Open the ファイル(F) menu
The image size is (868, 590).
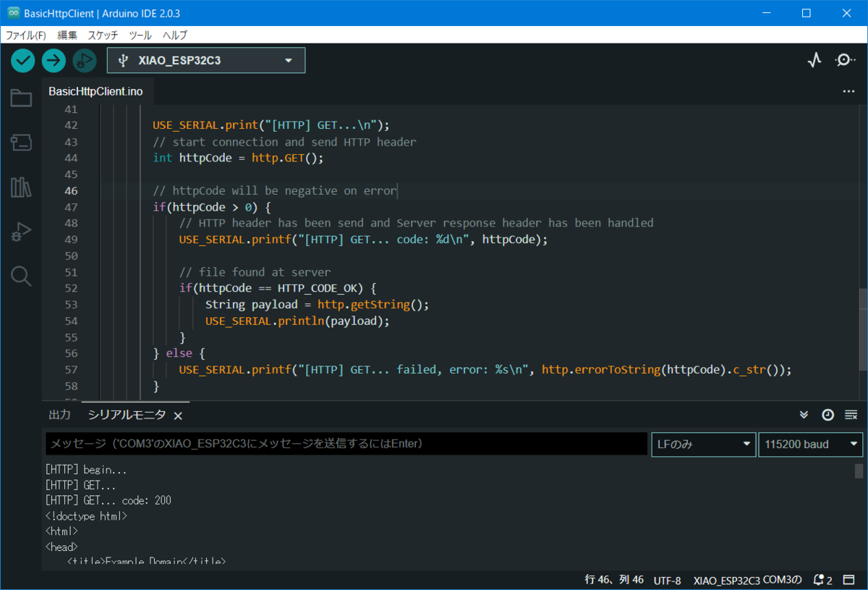tap(26, 35)
